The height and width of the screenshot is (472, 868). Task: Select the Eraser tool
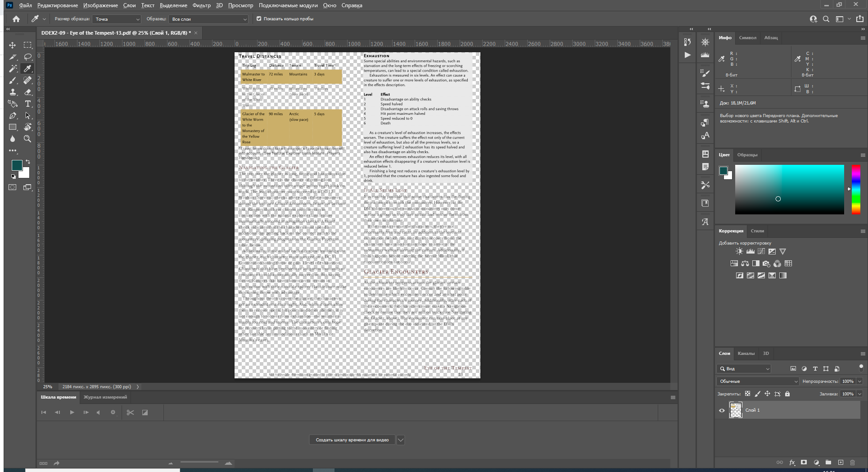click(x=27, y=92)
